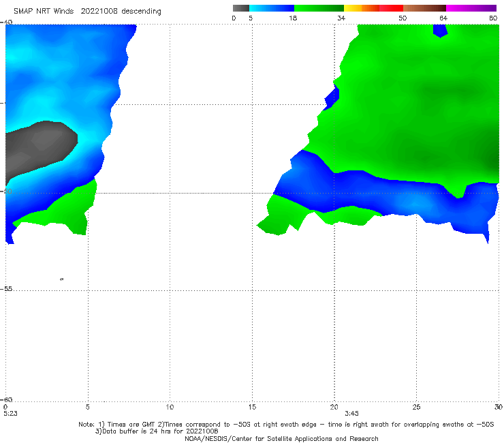Click the small blue notch at top of right swath
Viewport: 504px width, 443px height.
coord(440,31)
